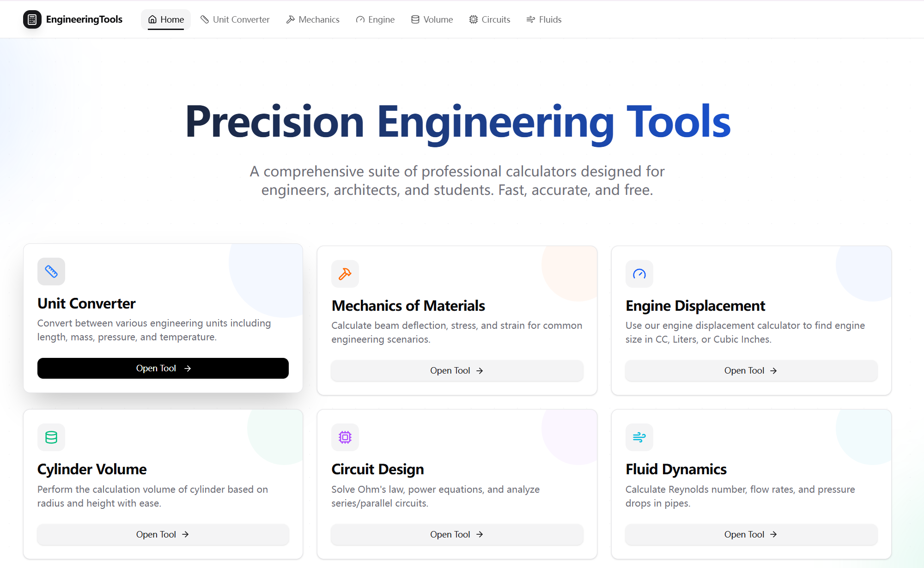Open the Cylinder Volume calculator
The height and width of the screenshot is (568, 924).
163,534
